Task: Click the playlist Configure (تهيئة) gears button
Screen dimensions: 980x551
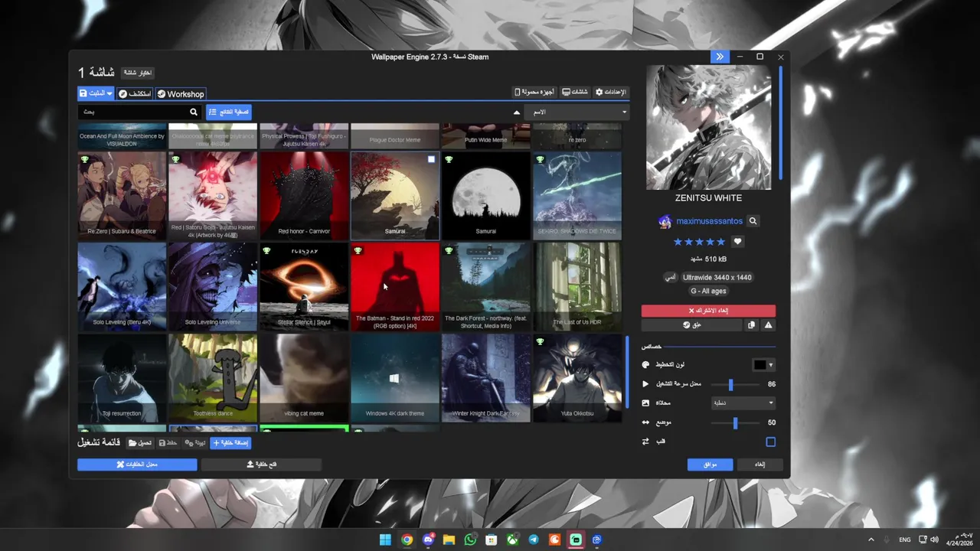Action: 195,443
